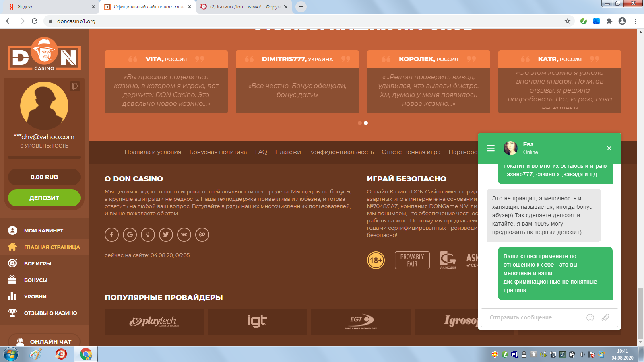This screenshot has height=362, width=644.
Task: Go back to the previous page
Action: (9, 21)
